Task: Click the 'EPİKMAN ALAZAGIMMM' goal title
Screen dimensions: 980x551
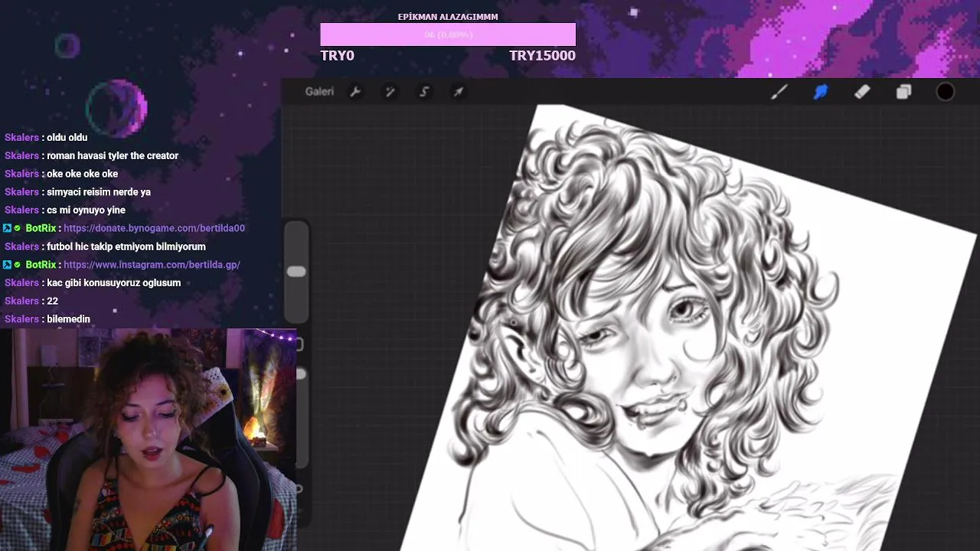Action: tap(448, 17)
